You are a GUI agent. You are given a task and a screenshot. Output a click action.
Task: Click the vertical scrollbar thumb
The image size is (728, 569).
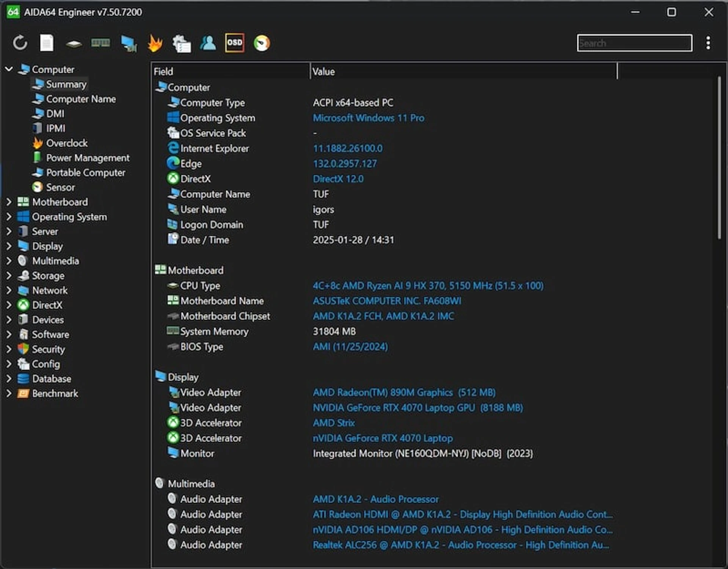click(719, 157)
